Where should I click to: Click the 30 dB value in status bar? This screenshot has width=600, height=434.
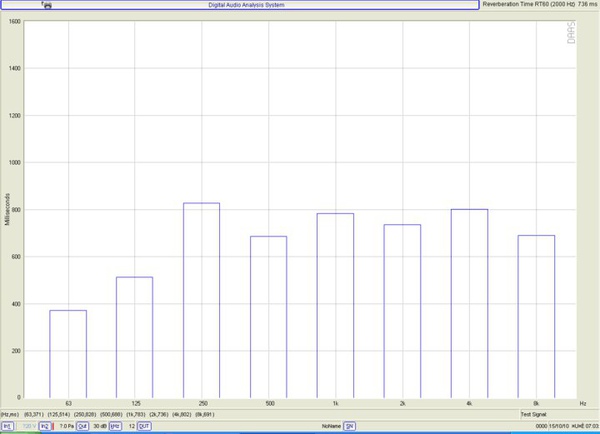100,426
